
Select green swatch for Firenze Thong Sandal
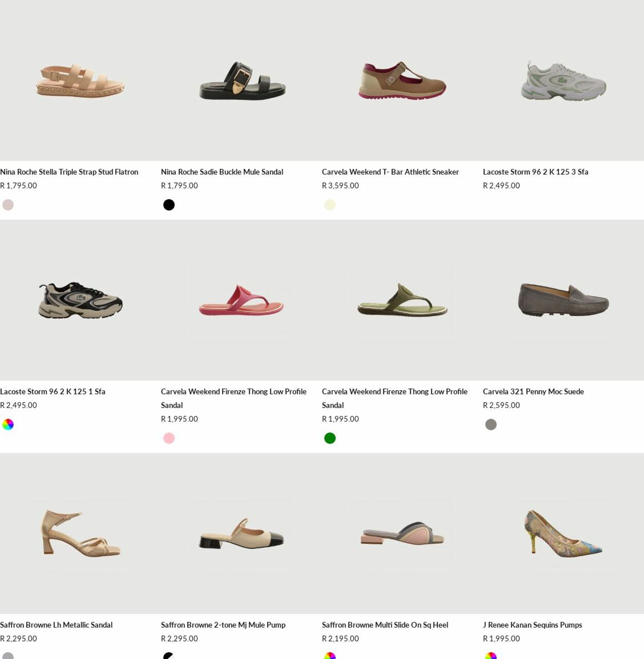[330, 439]
